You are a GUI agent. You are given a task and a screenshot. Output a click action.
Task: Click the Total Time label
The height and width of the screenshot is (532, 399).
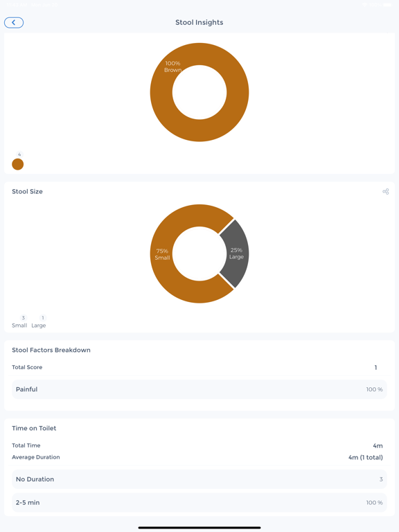click(x=26, y=445)
